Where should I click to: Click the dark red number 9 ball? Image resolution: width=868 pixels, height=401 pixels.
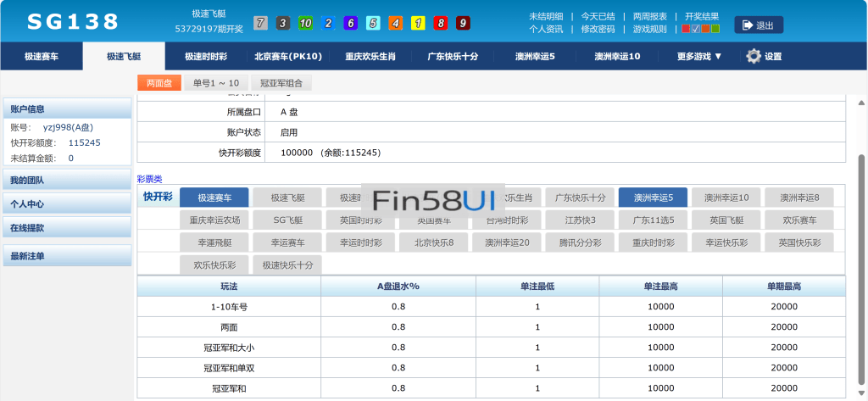pos(463,23)
